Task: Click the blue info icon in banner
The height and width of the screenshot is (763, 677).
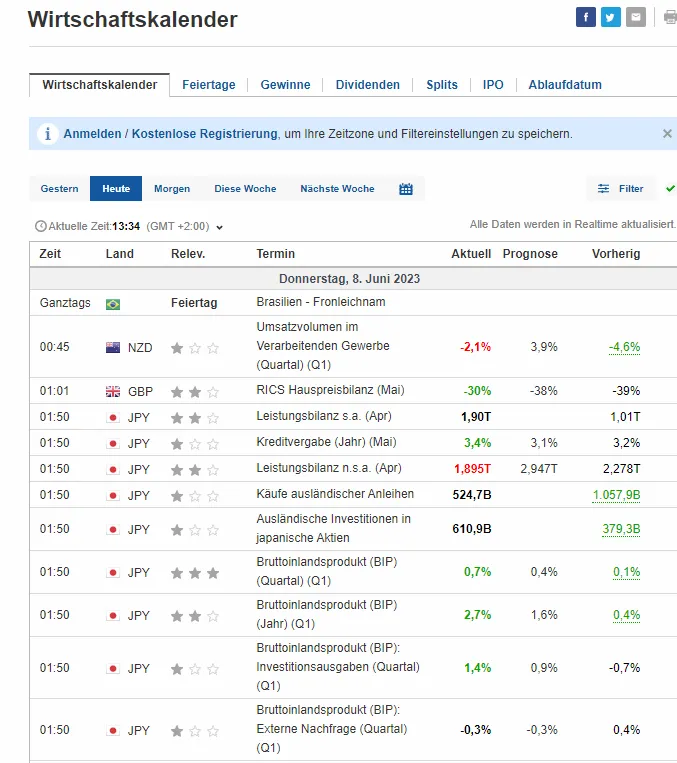Action: [47, 133]
